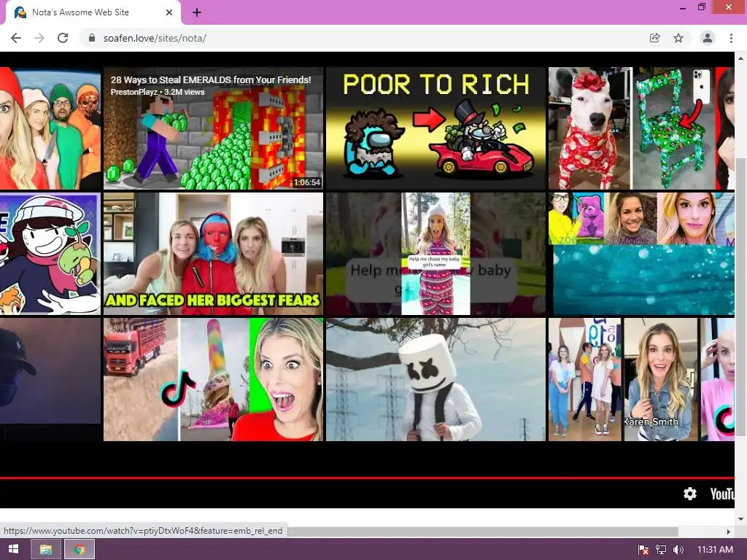Reload the page with refresh icon
The image size is (747, 560).
point(63,38)
